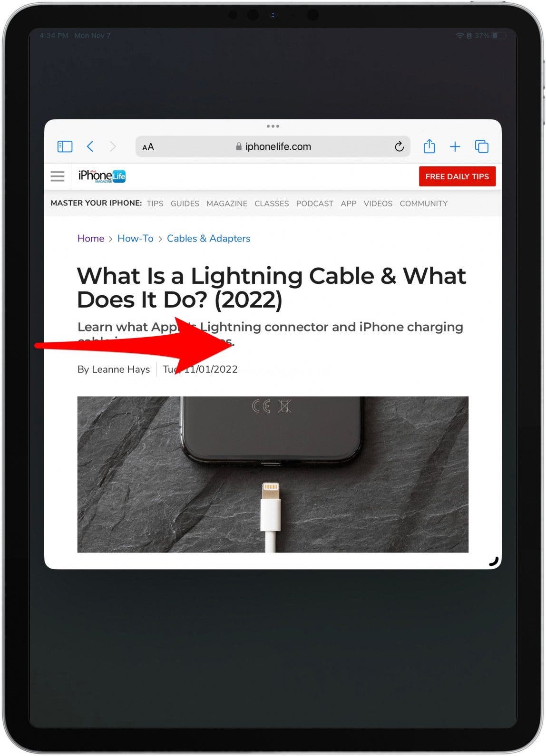The width and height of the screenshot is (546, 756).
Task: Select the FREE DAILY TIPS button
Action: 457,176
